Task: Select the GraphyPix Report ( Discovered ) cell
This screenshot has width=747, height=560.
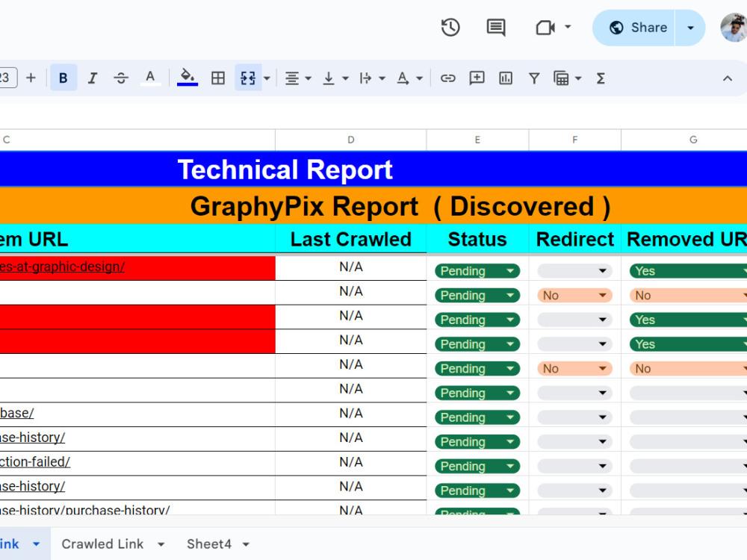Action: coord(373,206)
